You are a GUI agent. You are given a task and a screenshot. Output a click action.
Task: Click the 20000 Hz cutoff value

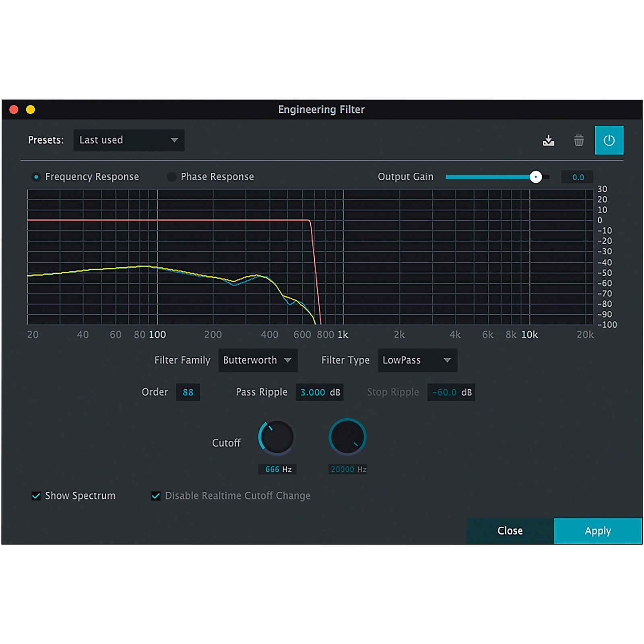tap(348, 469)
